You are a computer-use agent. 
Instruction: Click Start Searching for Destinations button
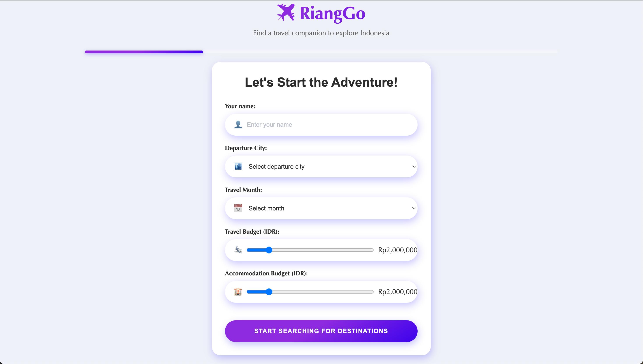(321, 331)
